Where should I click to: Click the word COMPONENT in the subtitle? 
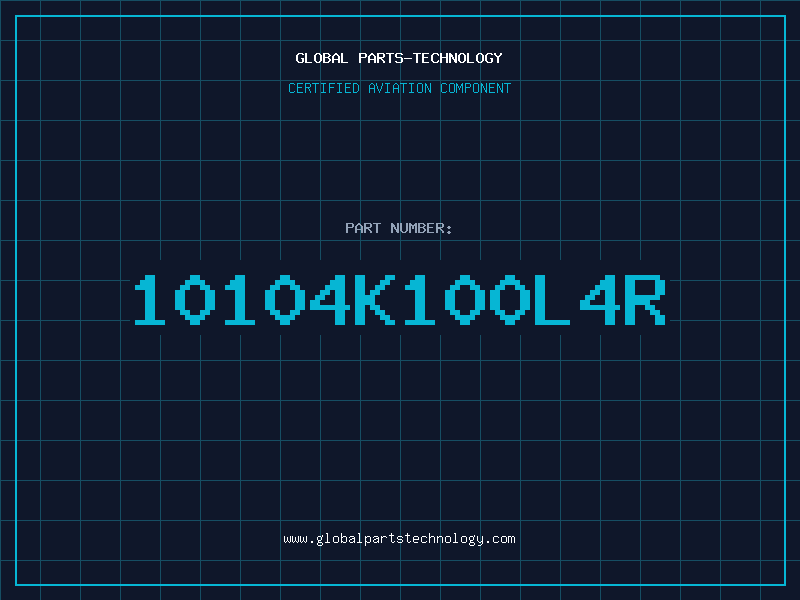point(476,88)
